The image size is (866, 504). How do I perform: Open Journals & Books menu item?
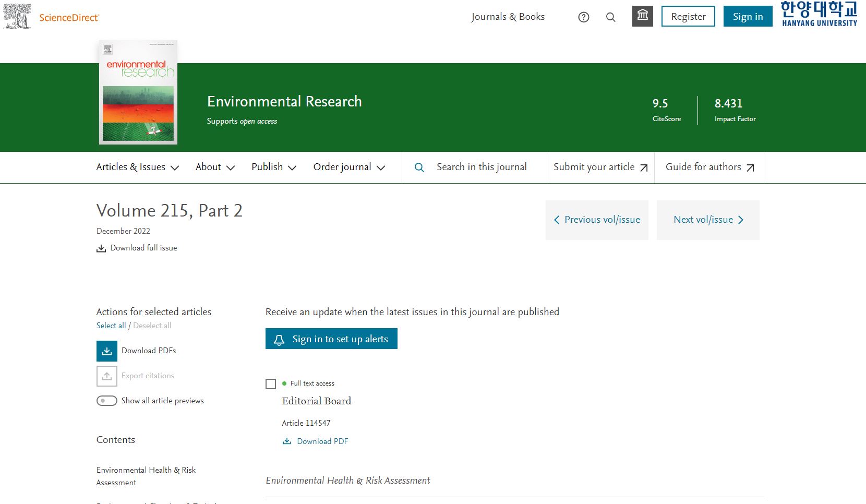coord(508,17)
